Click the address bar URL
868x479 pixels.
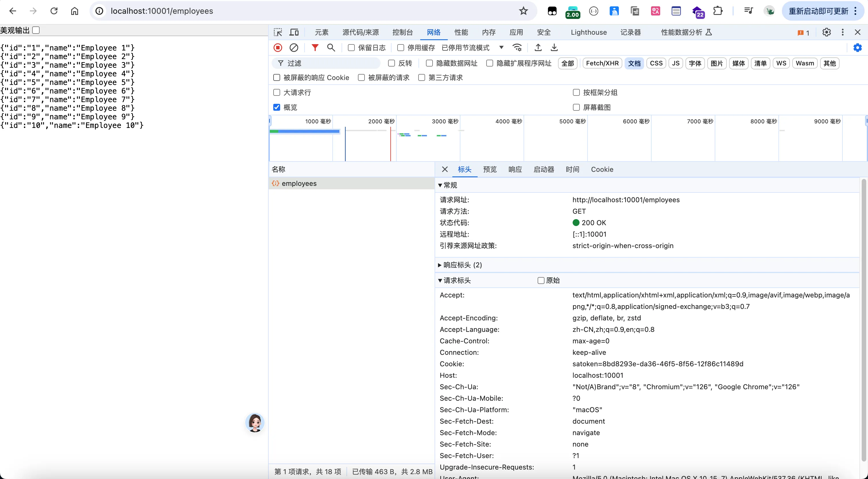pyautogui.click(x=162, y=11)
